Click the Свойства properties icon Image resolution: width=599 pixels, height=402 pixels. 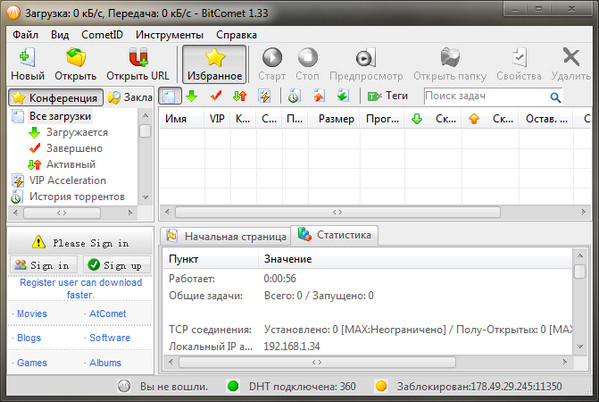click(x=519, y=57)
